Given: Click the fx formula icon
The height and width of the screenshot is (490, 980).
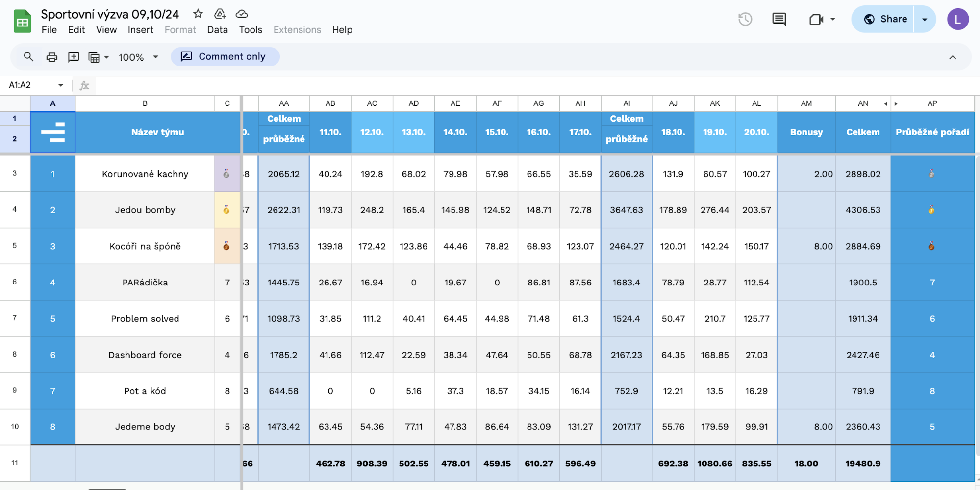Looking at the screenshot, I should 84,85.
